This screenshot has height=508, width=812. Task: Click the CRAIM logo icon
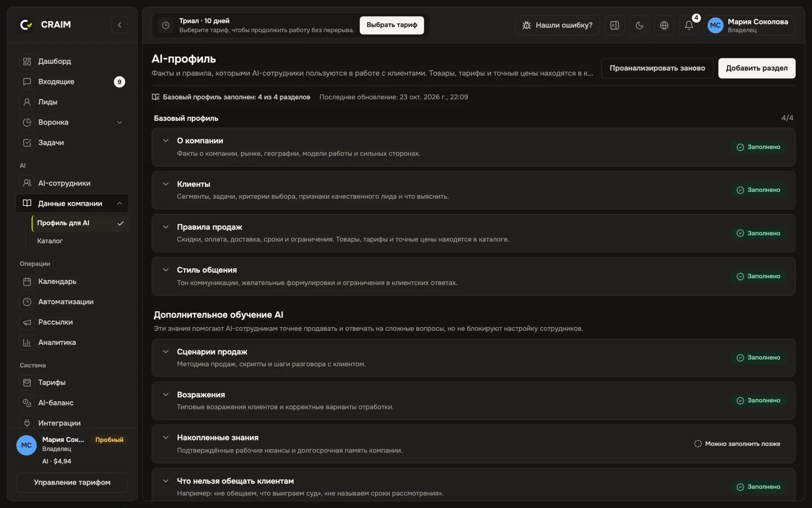click(x=26, y=24)
